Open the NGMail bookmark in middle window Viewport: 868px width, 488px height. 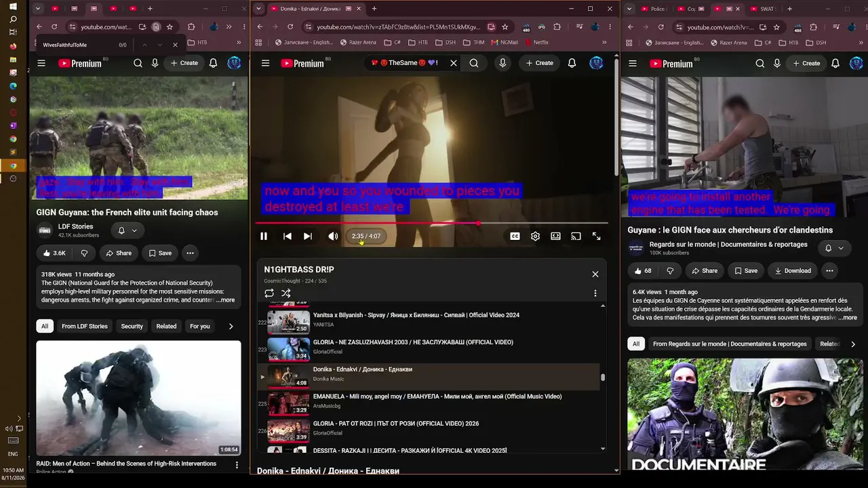pos(505,42)
